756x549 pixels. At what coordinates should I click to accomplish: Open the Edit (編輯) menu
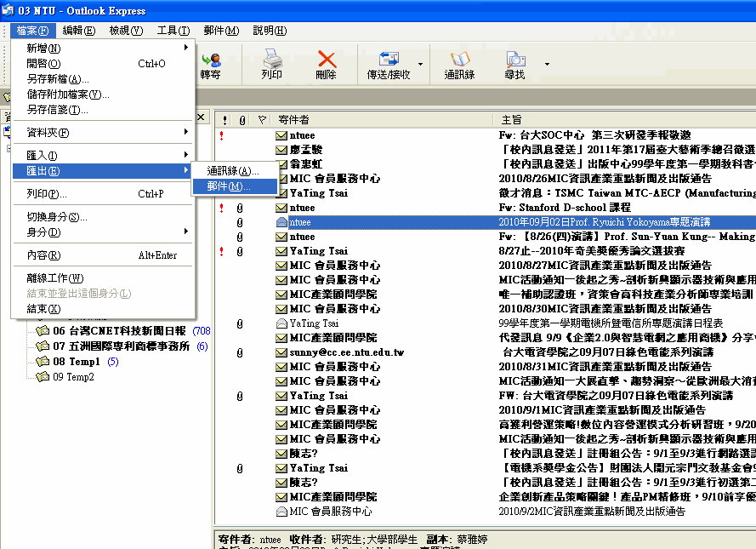(x=78, y=31)
